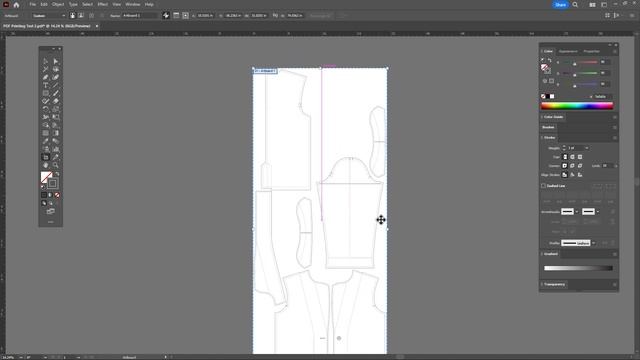Choose butt cap stroke option
The image size is (640, 360).
click(x=565, y=157)
